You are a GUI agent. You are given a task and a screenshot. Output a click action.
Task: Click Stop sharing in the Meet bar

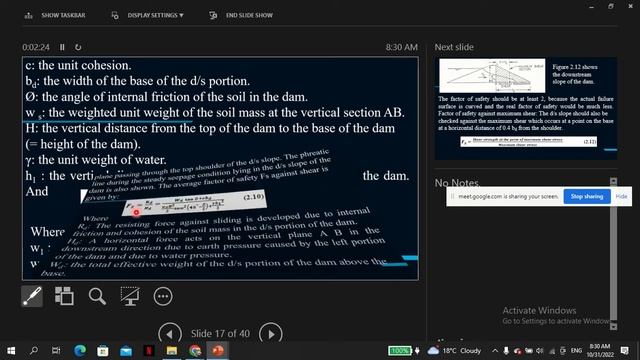tap(587, 196)
